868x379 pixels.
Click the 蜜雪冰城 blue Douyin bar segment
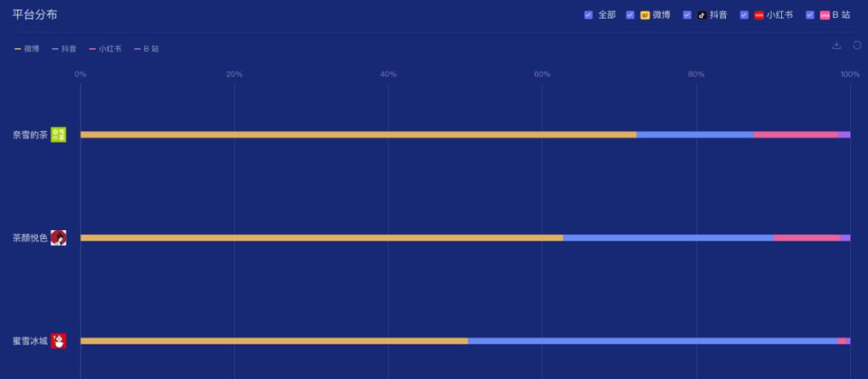click(651, 341)
